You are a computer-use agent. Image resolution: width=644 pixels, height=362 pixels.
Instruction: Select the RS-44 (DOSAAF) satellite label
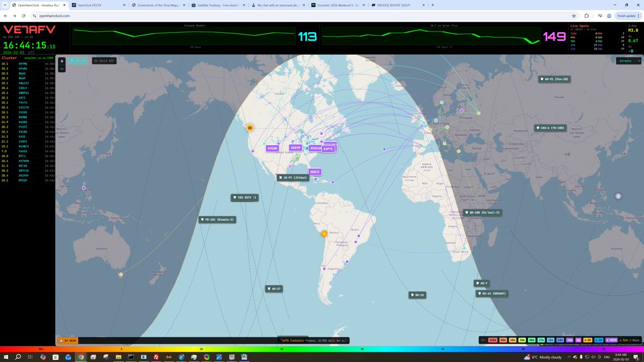[492, 293]
